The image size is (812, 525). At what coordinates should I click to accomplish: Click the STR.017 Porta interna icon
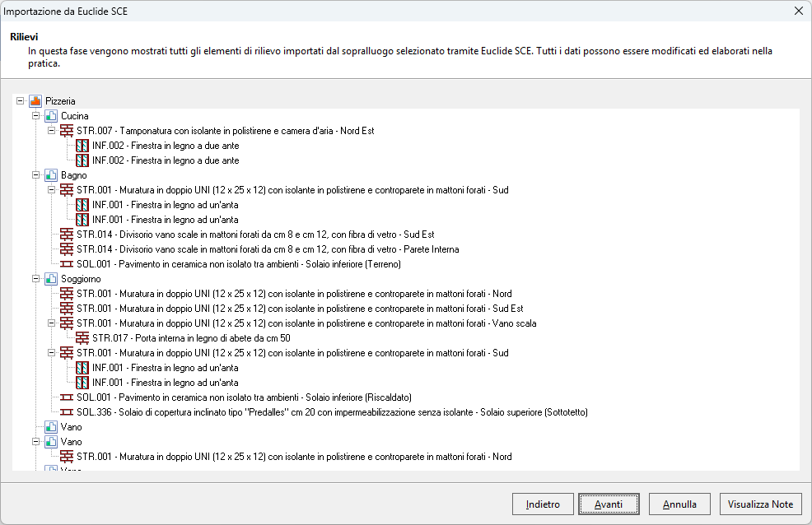point(82,338)
